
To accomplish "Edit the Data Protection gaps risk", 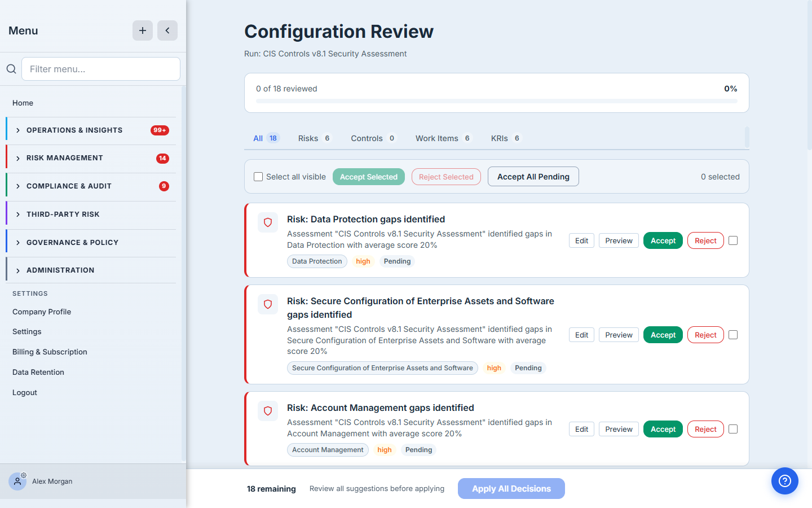I will point(581,240).
